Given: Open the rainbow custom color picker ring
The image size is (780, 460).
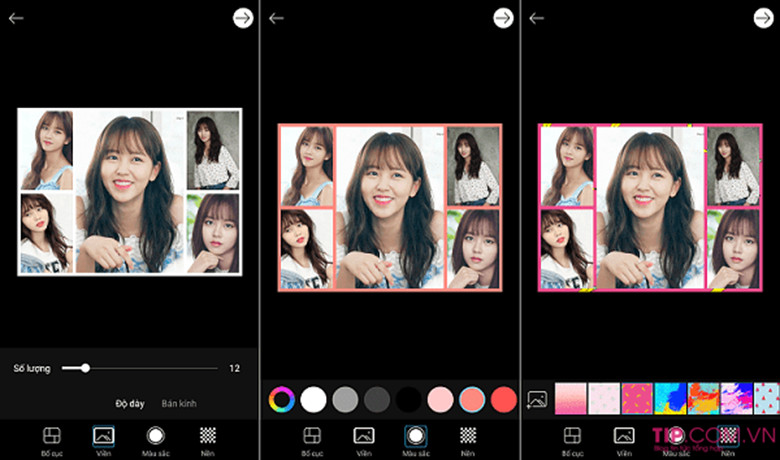Looking at the screenshot, I should click(282, 399).
